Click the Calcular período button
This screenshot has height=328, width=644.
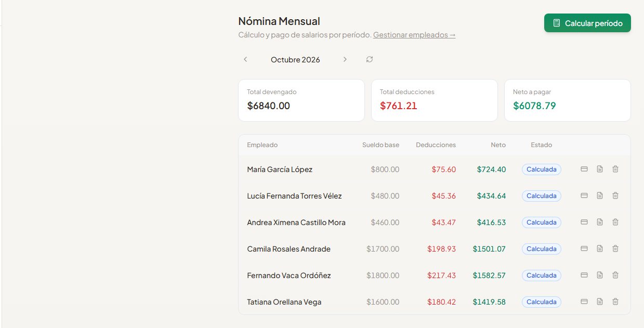(587, 23)
